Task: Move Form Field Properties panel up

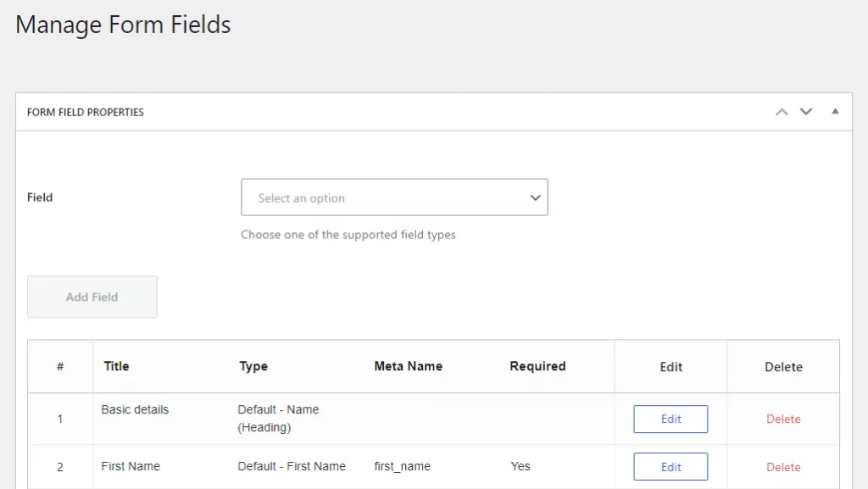Action: coord(782,112)
